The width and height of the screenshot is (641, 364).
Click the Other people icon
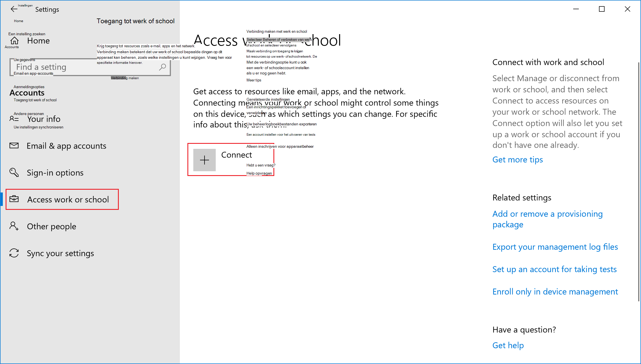[x=15, y=226]
